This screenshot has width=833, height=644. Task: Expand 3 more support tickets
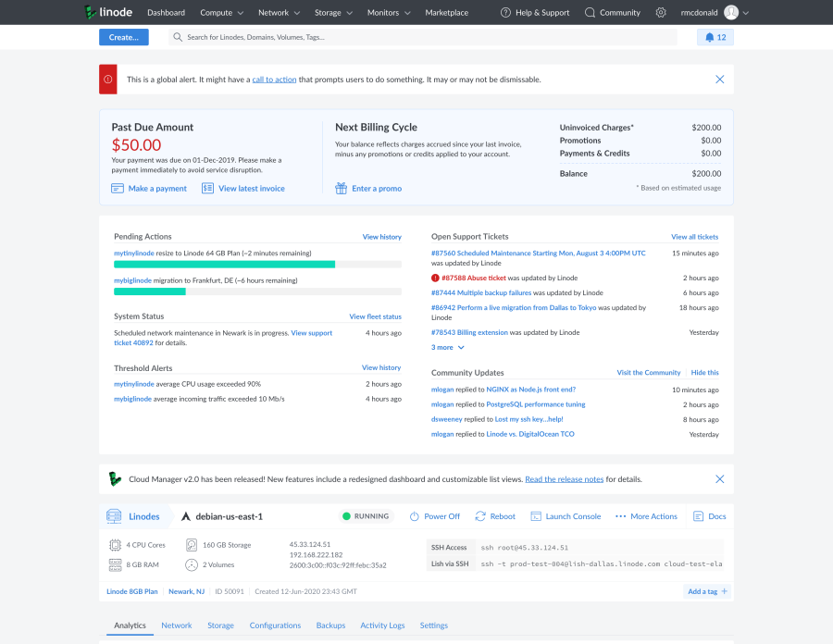click(x=447, y=347)
